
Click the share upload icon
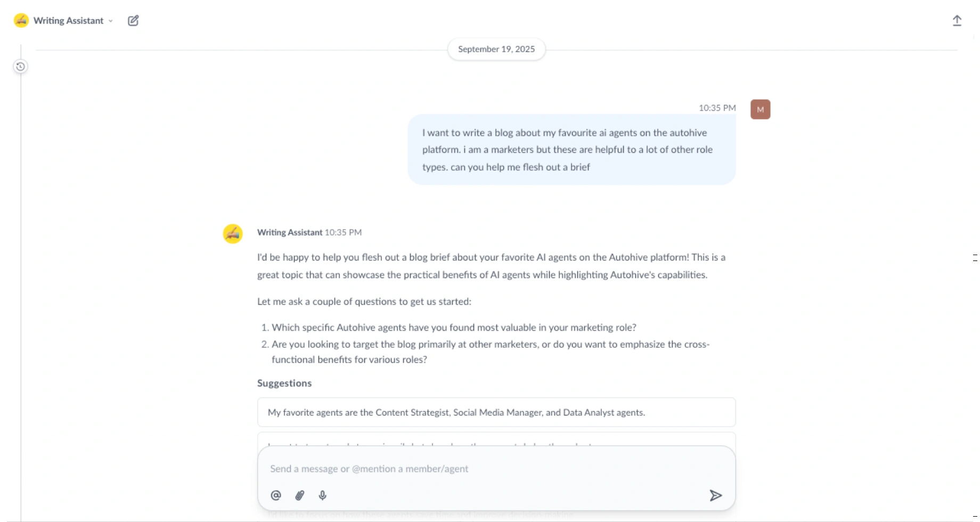coord(957,21)
